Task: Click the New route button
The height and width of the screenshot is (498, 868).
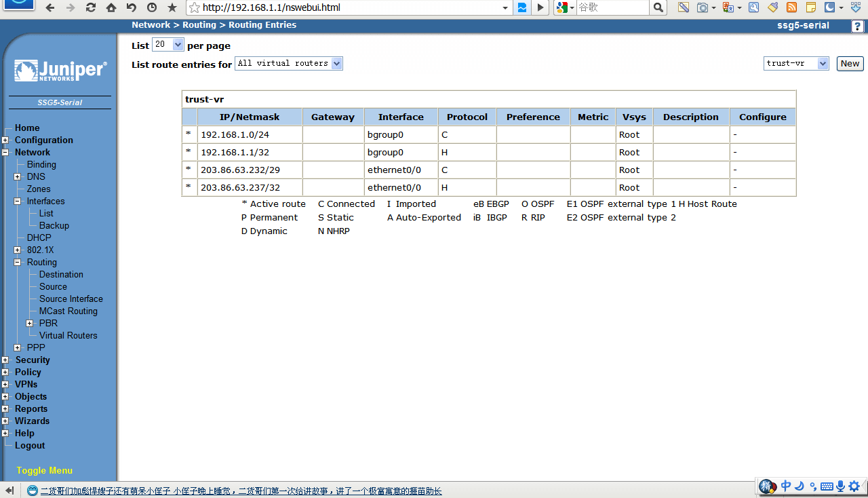Action: point(850,63)
